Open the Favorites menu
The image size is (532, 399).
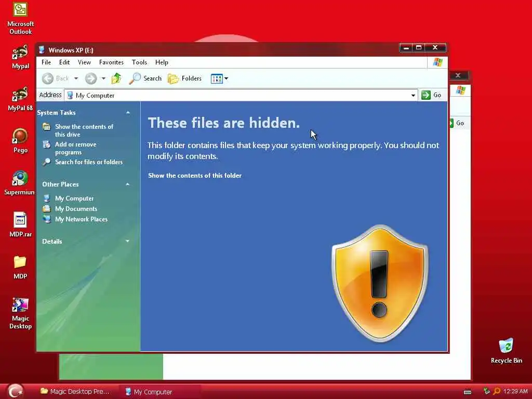point(111,62)
